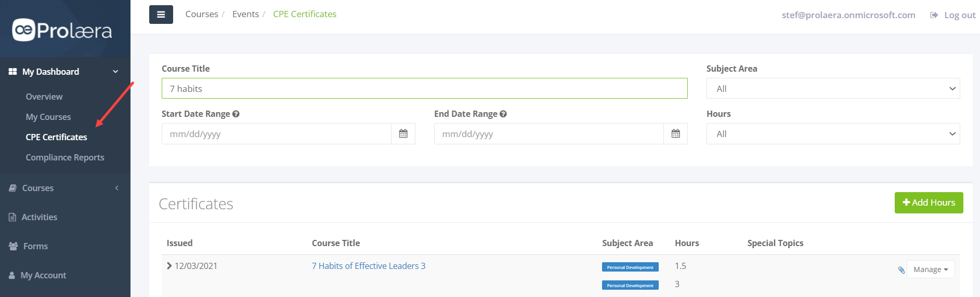The width and height of the screenshot is (980, 297).
Task: Open the Subject Area dropdown
Action: pyautogui.click(x=833, y=88)
